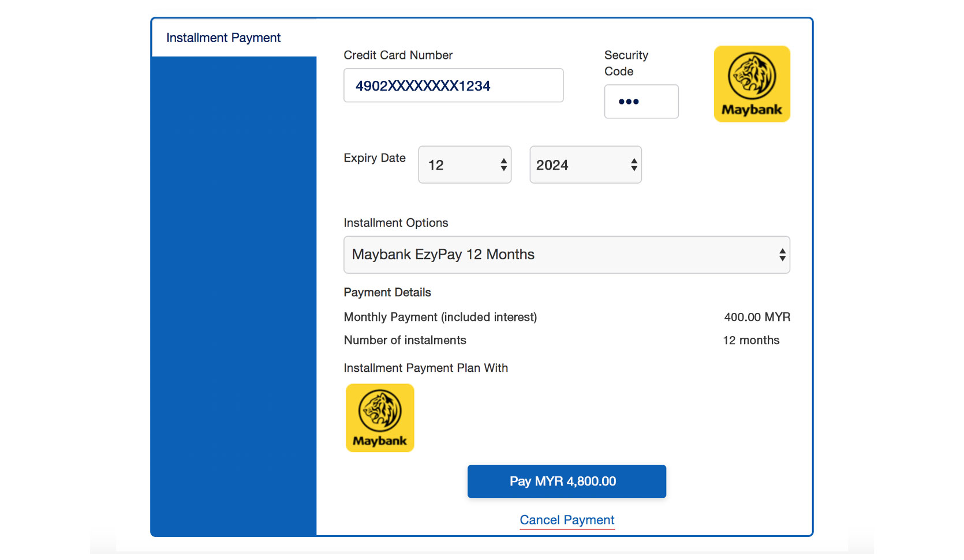Click the Payment Details heading
The width and height of the screenshot is (964, 560).
(387, 292)
